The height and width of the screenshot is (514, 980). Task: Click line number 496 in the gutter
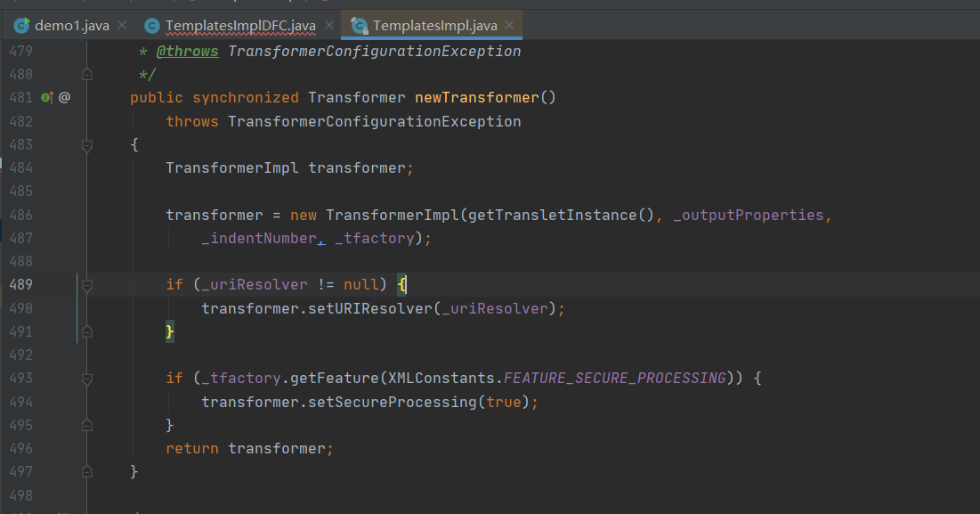pyautogui.click(x=21, y=448)
